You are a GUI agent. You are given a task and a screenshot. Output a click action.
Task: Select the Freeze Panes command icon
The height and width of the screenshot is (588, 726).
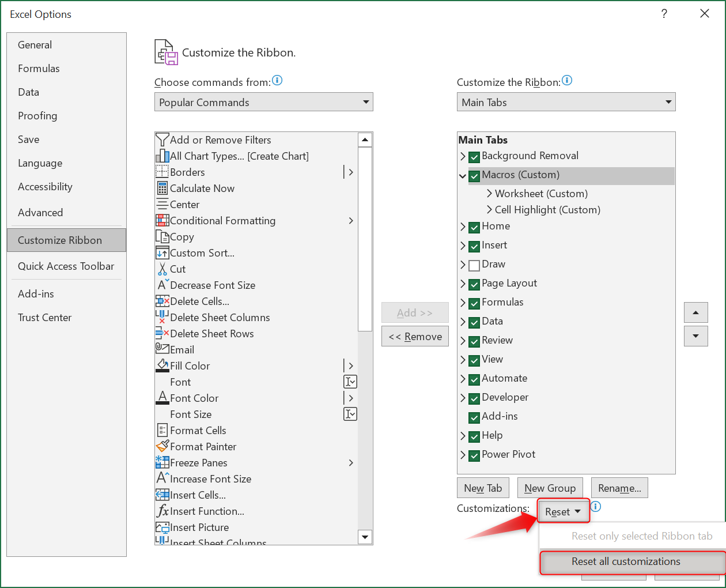pos(162,462)
